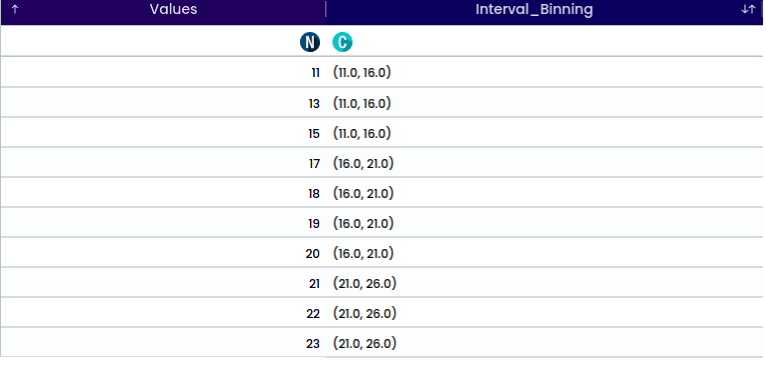Click the cell with value 23

[163, 344]
